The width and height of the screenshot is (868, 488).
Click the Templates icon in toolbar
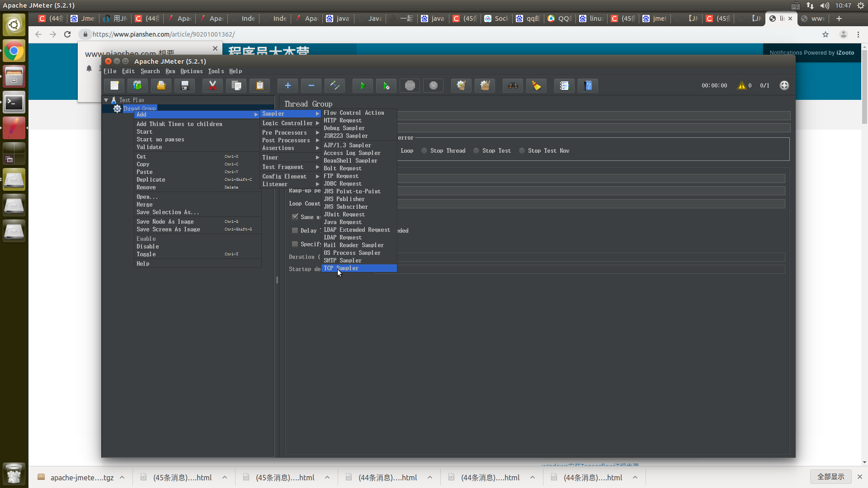(137, 85)
